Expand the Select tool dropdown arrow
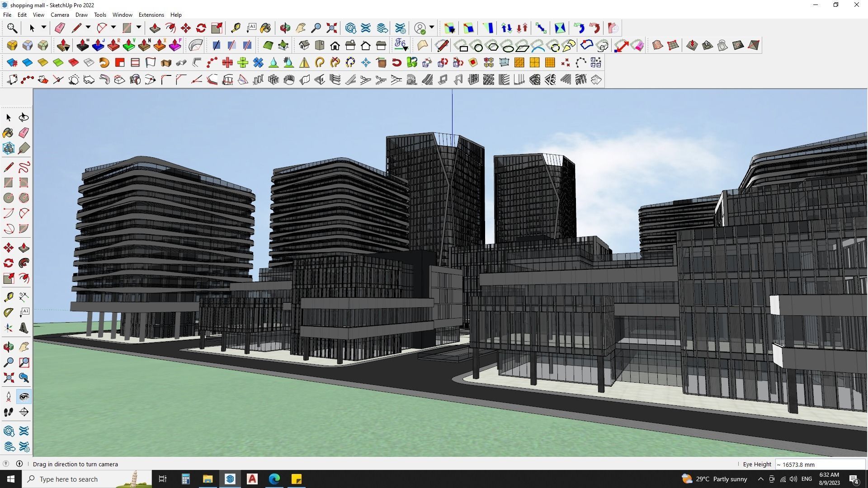This screenshot has width=868, height=488. [x=44, y=28]
